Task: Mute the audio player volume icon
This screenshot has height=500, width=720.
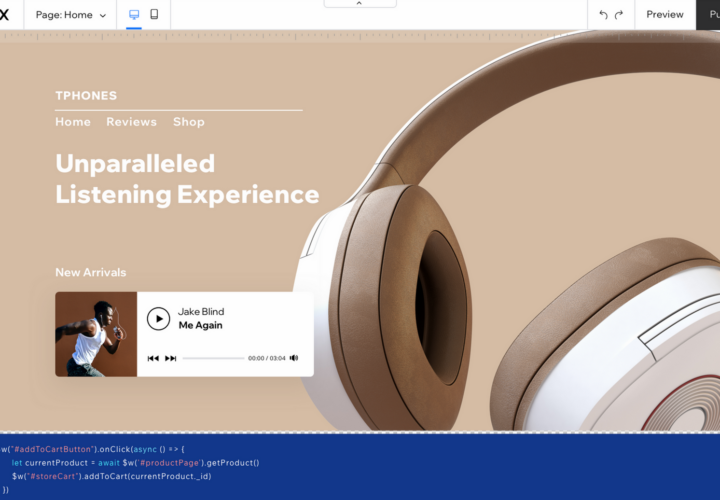Action: point(294,358)
